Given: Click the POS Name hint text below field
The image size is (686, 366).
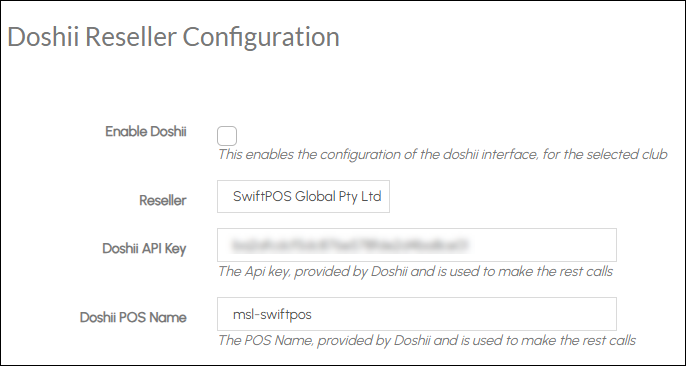Looking at the screenshot, I should pos(427,340).
